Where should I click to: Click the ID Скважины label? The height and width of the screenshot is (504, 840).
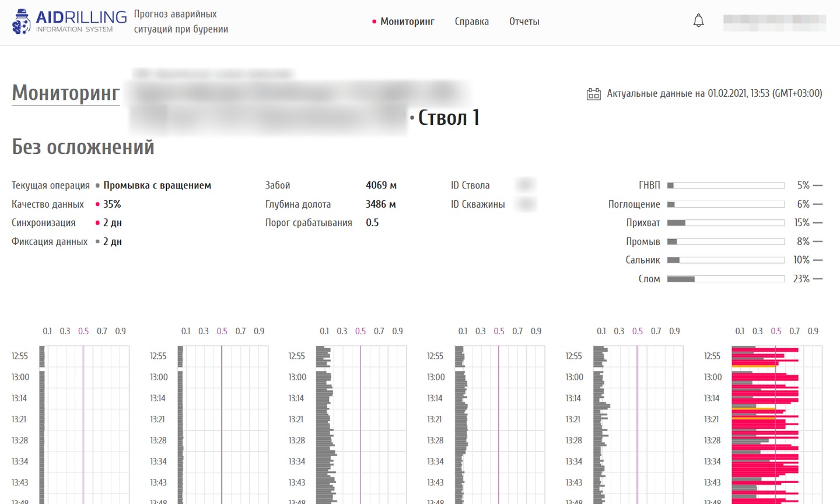[x=478, y=204]
